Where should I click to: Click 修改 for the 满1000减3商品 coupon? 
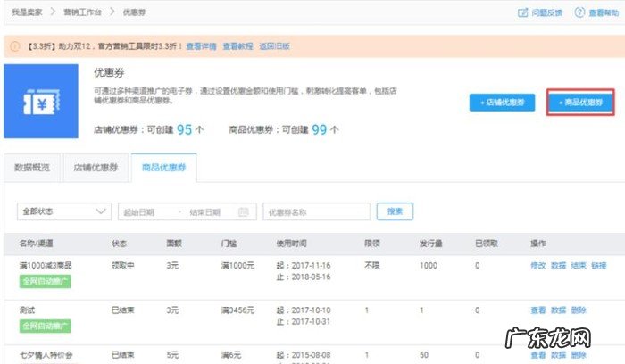click(538, 266)
